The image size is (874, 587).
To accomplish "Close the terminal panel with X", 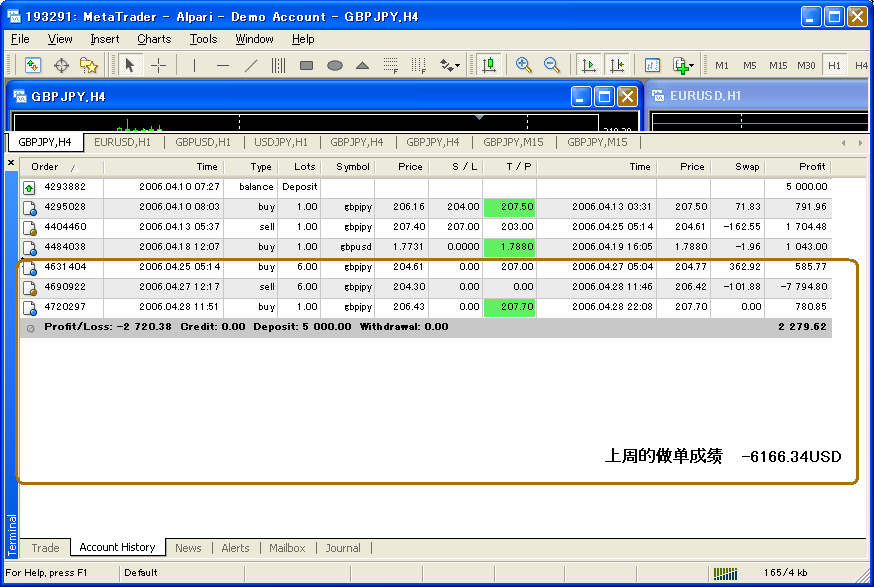I will point(11,163).
